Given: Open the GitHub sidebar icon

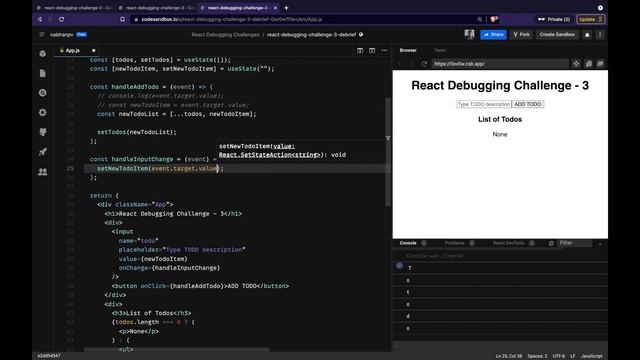Looking at the screenshot, I should [x=43, y=132].
